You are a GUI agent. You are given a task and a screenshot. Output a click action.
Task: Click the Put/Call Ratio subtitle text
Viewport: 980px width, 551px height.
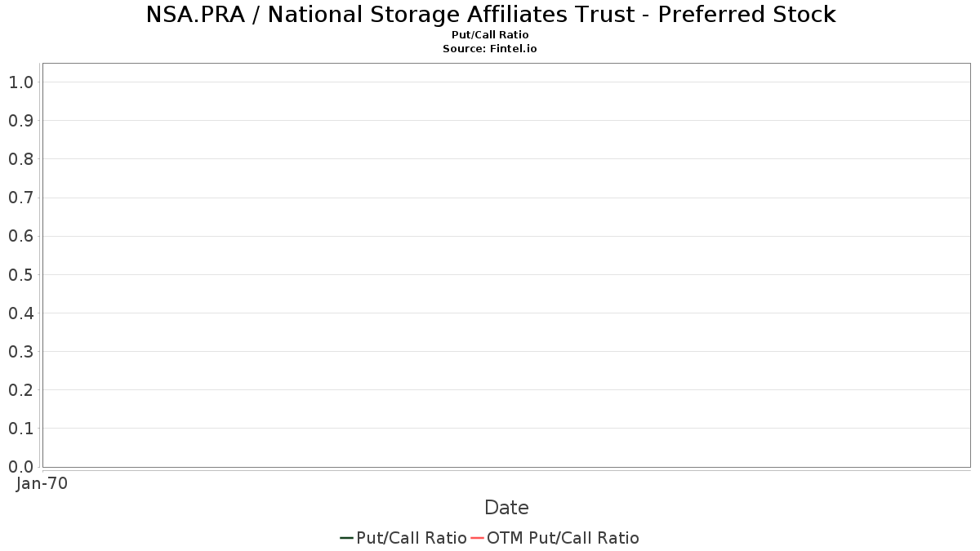[490, 35]
